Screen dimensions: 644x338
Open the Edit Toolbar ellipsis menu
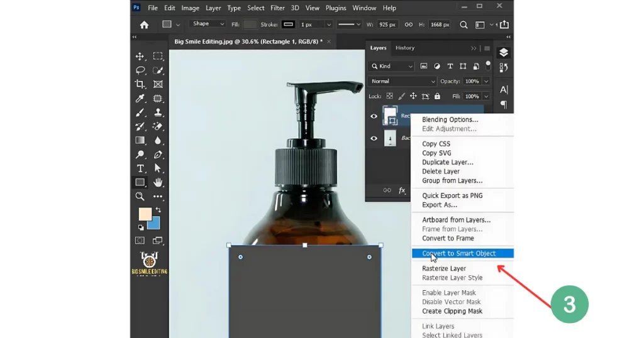[x=158, y=197]
